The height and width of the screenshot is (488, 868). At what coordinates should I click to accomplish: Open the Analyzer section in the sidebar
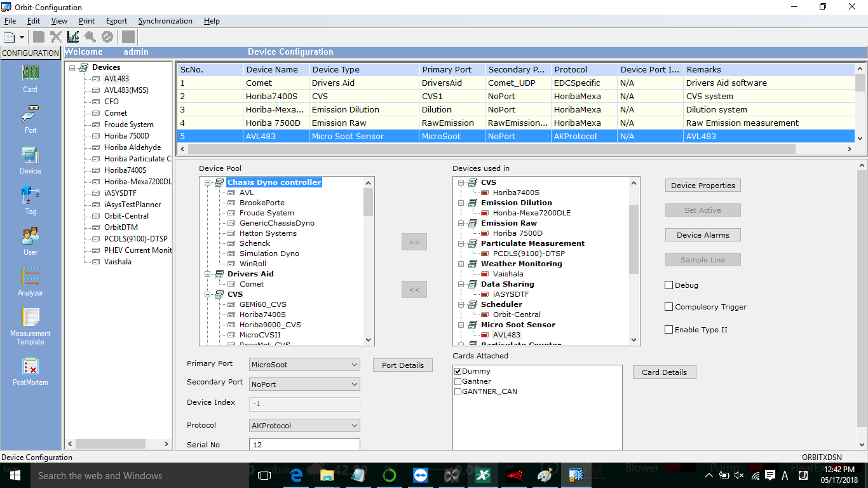click(x=30, y=282)
